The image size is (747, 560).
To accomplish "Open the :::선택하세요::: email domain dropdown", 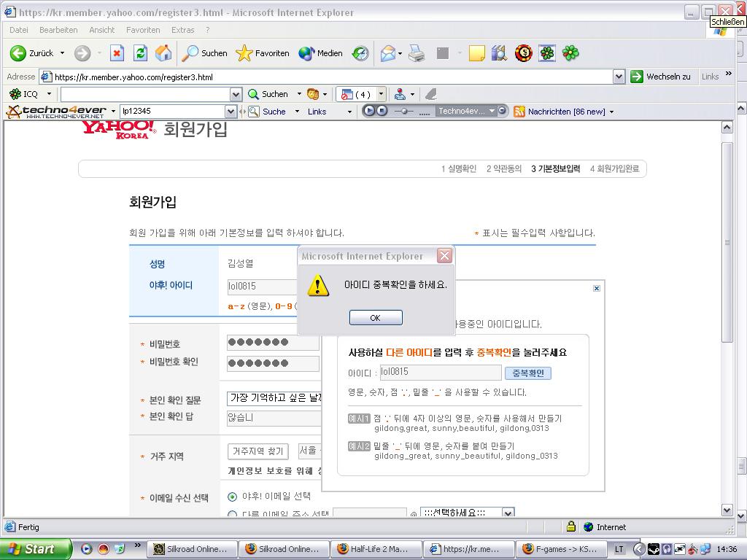I will [x=508, y=513].
